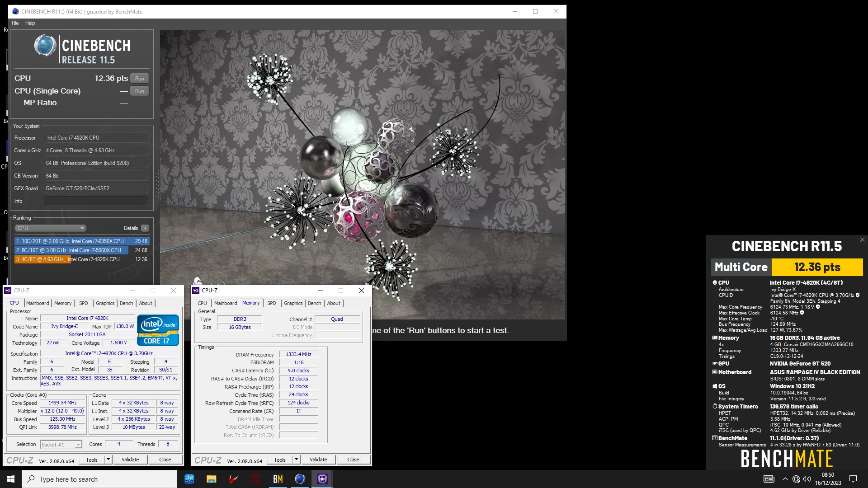This screenshot has height=488, width=868.
Task: Click the Cinebench sphere logo in the left panel
Action: (x=45, y=46)
